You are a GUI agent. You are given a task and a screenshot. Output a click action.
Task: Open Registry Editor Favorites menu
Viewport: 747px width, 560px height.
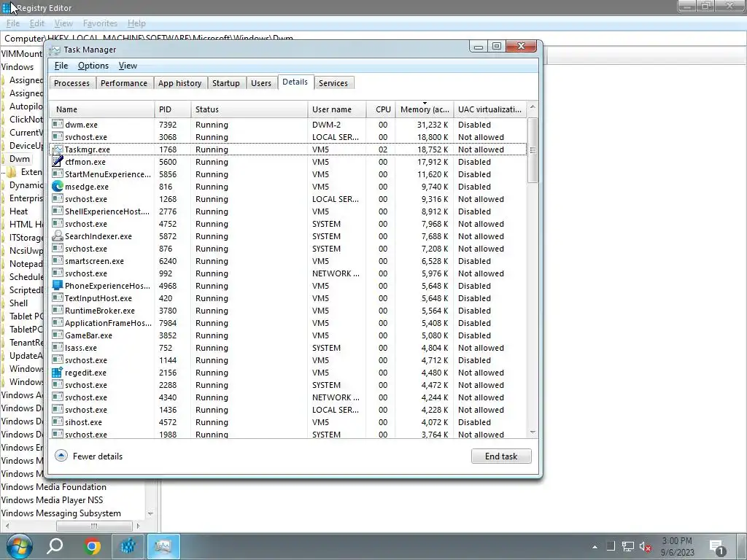tap(100, 23)
